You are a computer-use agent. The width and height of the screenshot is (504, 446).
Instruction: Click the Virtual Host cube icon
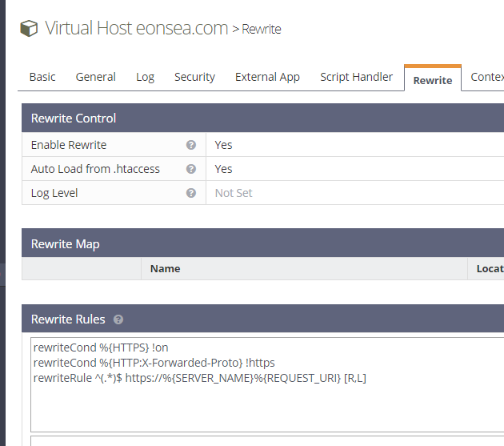tap(29, 28)
